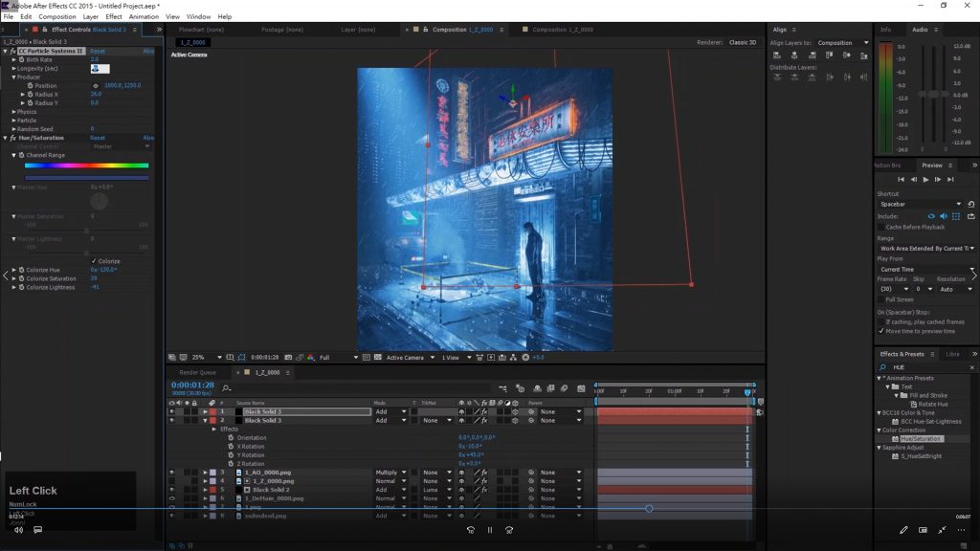
Task: Toggle visibility of 1_AO_0000.png layer
Action: coord(172,473)
